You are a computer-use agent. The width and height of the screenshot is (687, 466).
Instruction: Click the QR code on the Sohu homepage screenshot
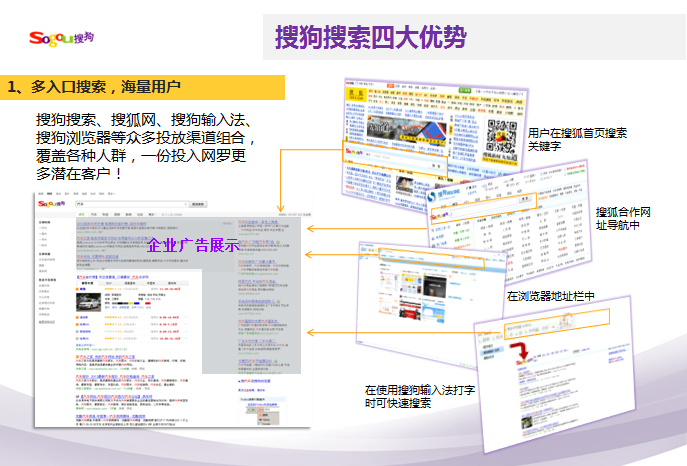502,136
